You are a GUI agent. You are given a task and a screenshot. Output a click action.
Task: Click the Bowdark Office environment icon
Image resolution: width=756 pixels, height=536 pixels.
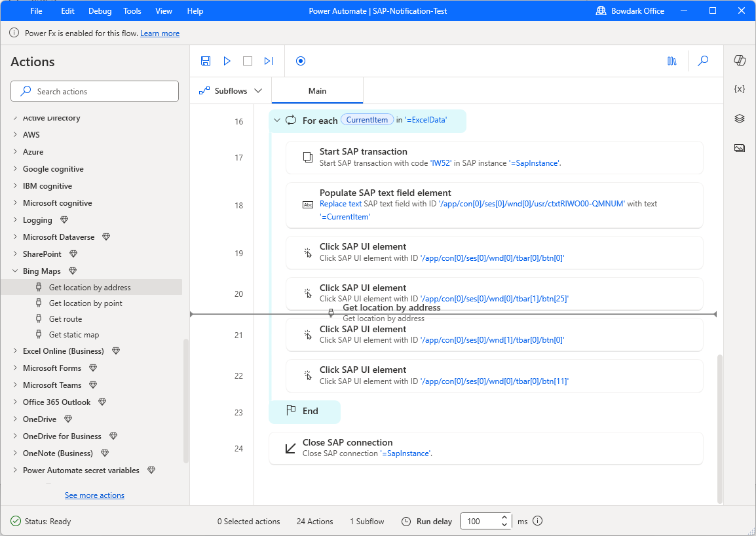pyautogui.click(x=601, y=10)
